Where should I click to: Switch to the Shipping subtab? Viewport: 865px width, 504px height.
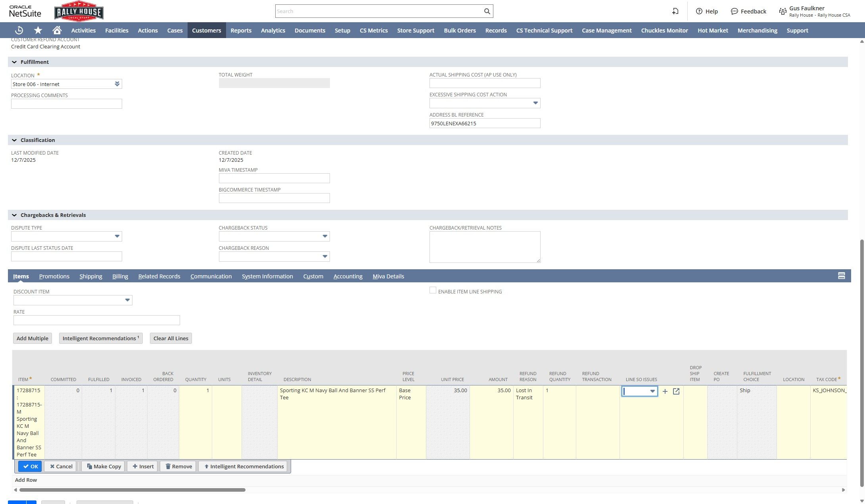pyautogui.click(x=91, y=276)
